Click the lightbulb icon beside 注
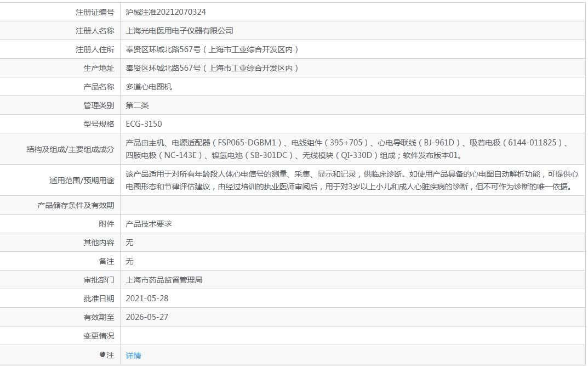588x366 pixels. (102, 354)
